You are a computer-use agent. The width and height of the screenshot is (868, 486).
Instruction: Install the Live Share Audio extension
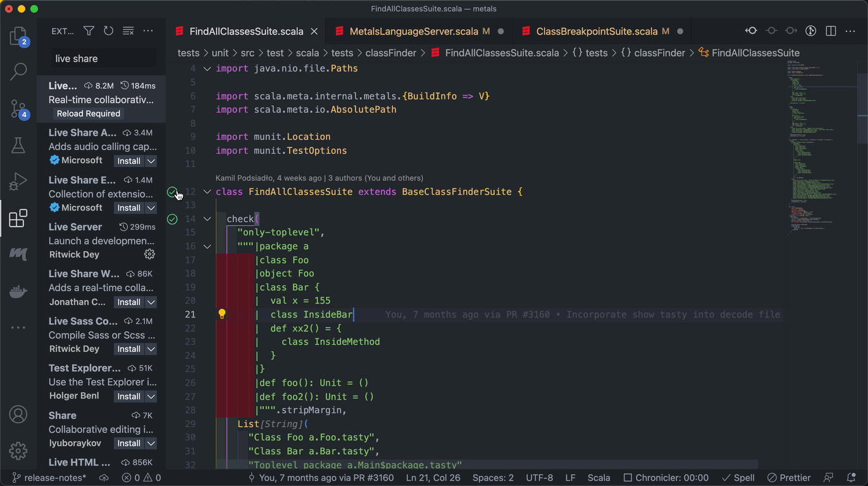coord(129,161)
